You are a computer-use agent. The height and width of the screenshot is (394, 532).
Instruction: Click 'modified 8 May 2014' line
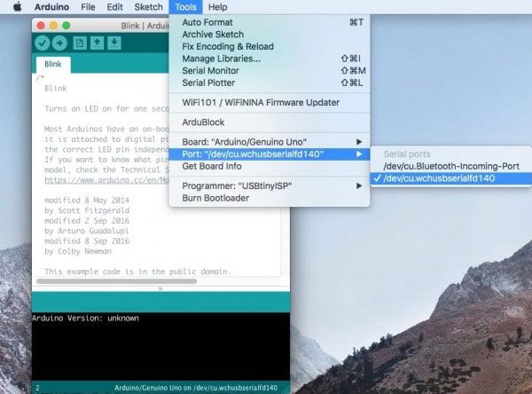pos(87,201)
